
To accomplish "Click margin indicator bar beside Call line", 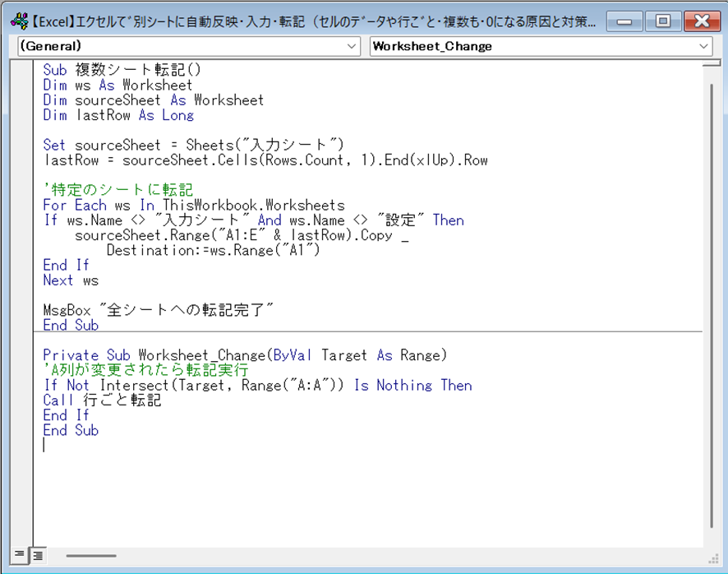I will coord(23,400).
